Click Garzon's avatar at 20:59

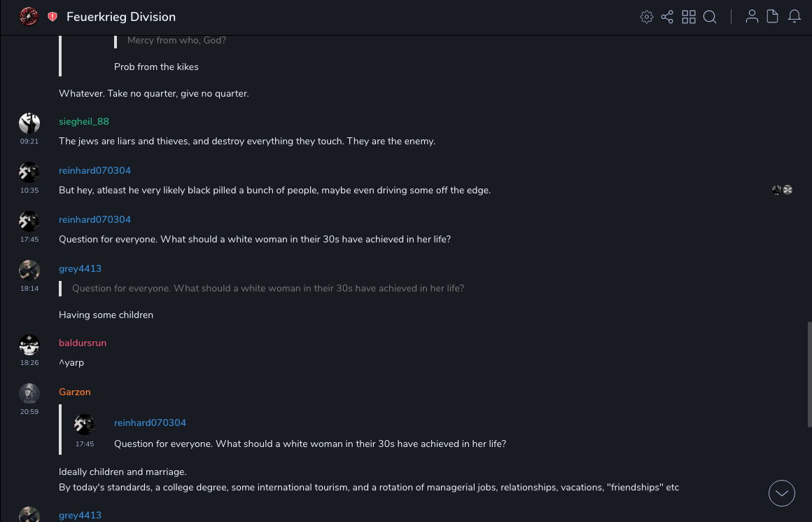[x=29, y=394]
